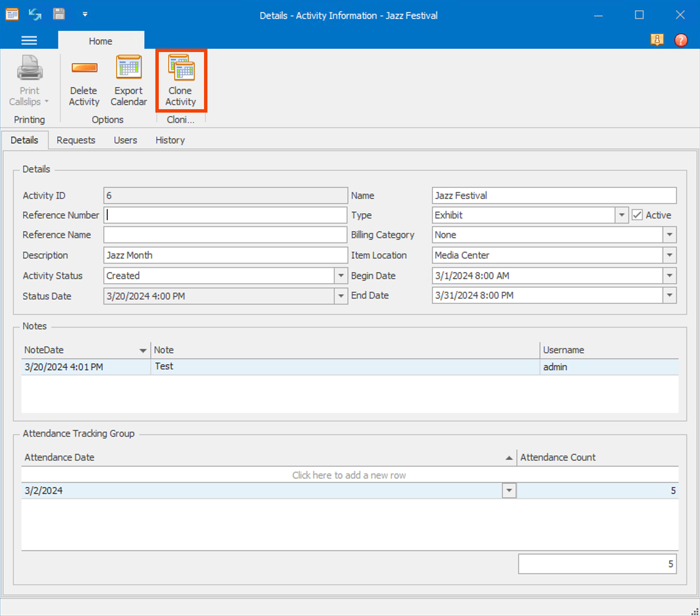This screenshot has height=616, width=700.
Task: Open the red question mark help icon
Action: (681, 40)
